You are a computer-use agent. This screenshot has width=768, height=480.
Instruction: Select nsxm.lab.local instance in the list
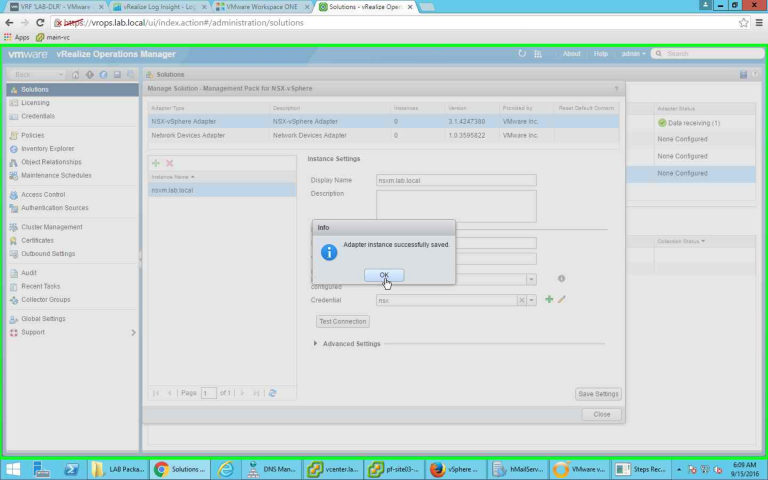(x=222, y=190)
